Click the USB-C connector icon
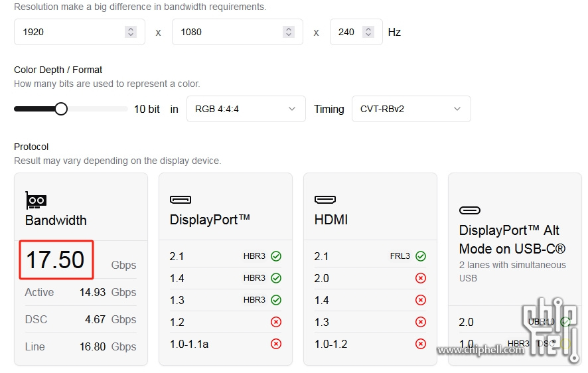This screenshot has height=373, width=588. (x=470, y=210)
